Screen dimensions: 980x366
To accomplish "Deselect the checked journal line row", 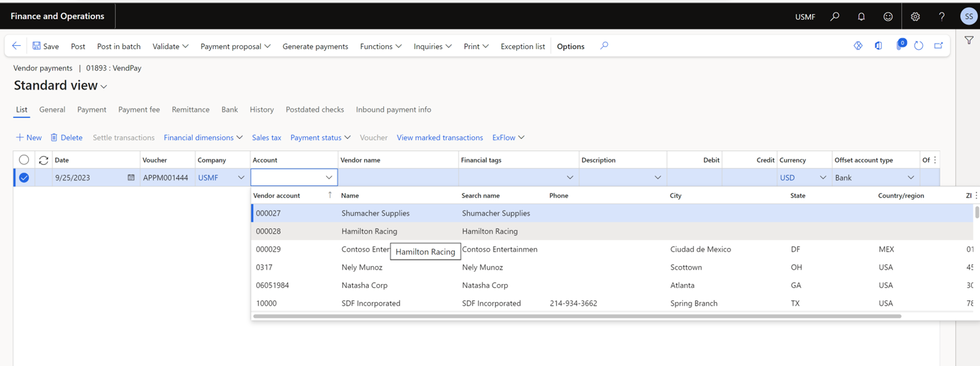I will click(24, 178).
